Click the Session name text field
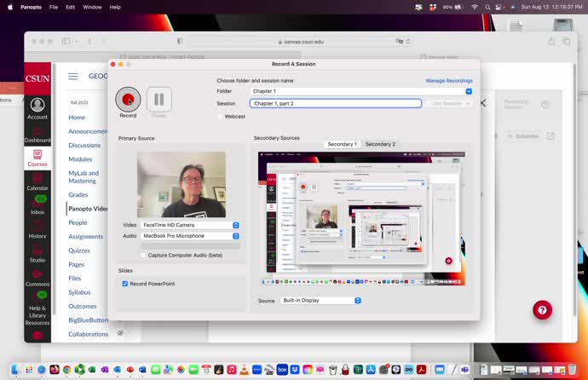Image resolution: width=588 pixels, height=380 pixels. coord(335,103)
